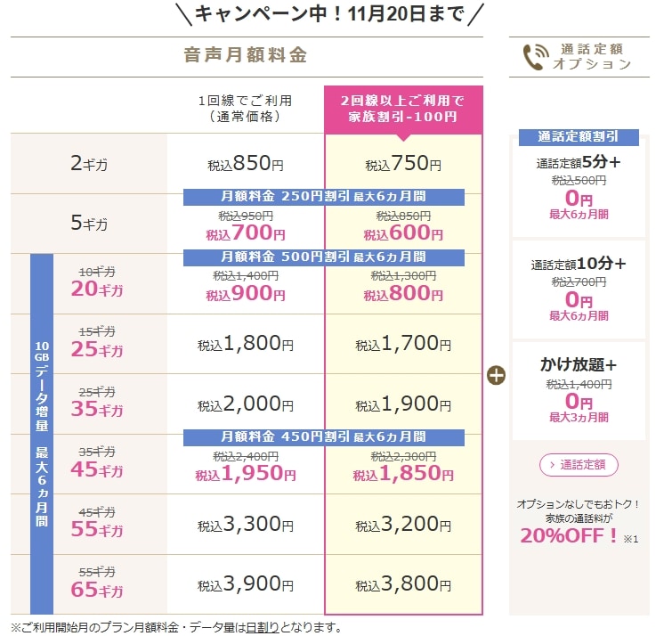Click the 税込1,850円 family discount price
This screenshot has height=636, width=672.
tap(403, 474)
